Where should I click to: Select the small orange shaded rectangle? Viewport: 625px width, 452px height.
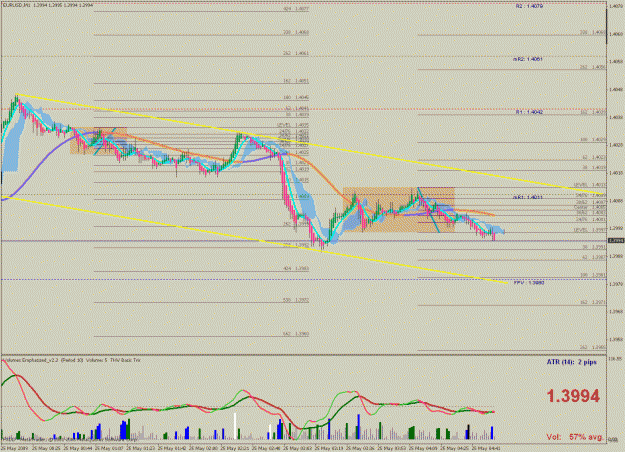pyautogui.click(x=98, y=141)
